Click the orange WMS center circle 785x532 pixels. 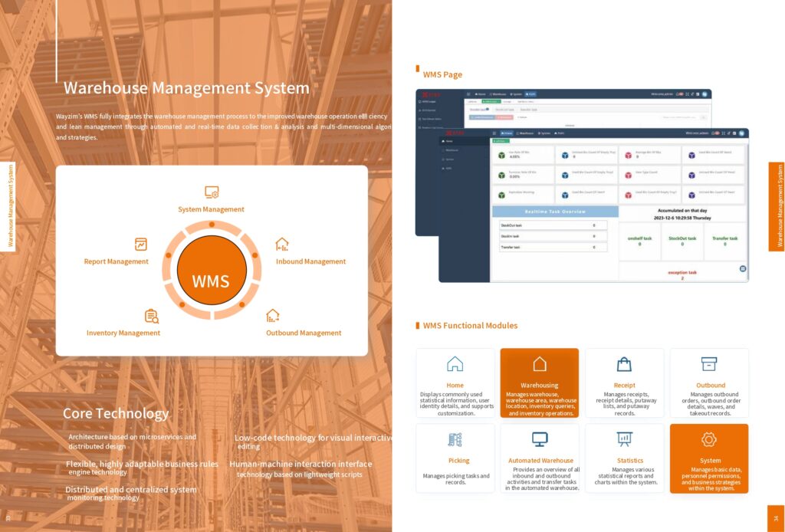[212, 271]
